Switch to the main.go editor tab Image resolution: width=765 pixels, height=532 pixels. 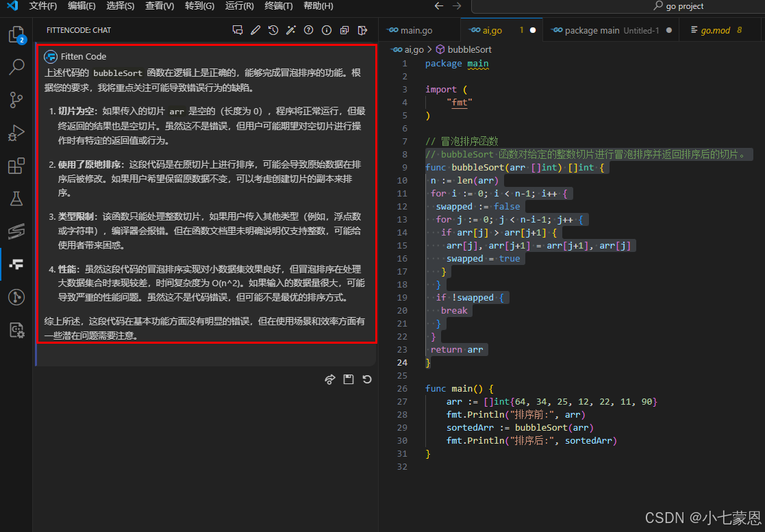(418, 29)
